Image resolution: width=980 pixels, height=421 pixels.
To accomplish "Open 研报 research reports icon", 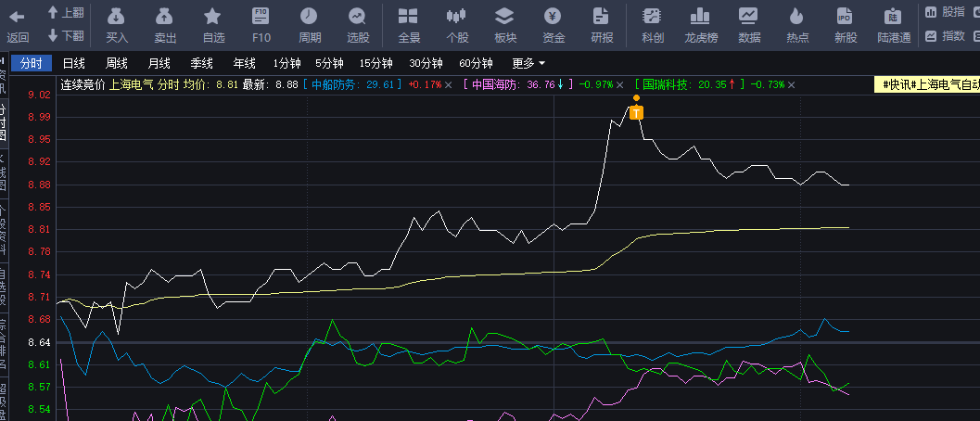I will click(x=601, y=17).
